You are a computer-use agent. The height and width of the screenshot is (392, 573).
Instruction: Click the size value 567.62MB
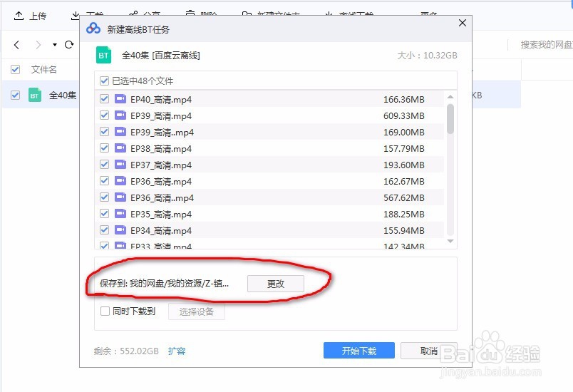[404, 198]
